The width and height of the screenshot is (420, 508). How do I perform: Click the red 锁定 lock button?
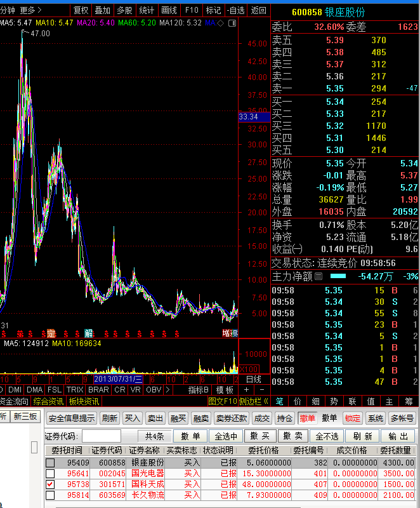(352, 418)
